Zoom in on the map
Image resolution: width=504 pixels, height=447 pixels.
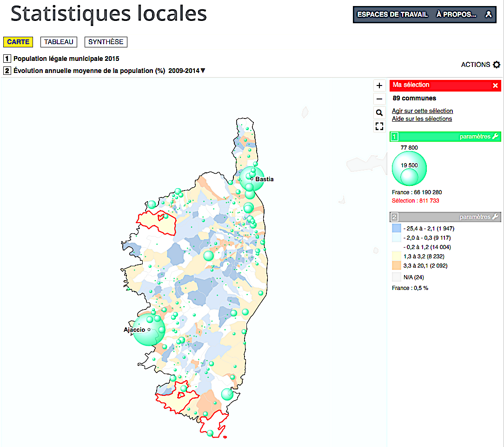tap(379, 85)
